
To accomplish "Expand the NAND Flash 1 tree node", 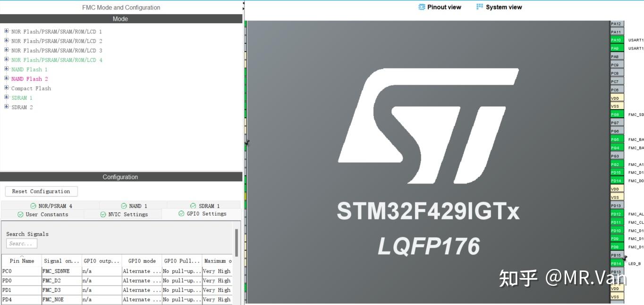I will click(6, 69).
